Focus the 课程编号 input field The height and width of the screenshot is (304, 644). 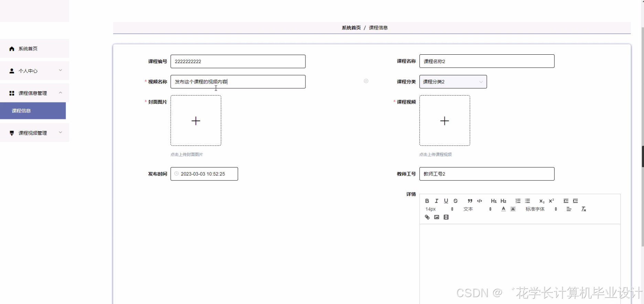pyautogui.click(x=238, y=62)
